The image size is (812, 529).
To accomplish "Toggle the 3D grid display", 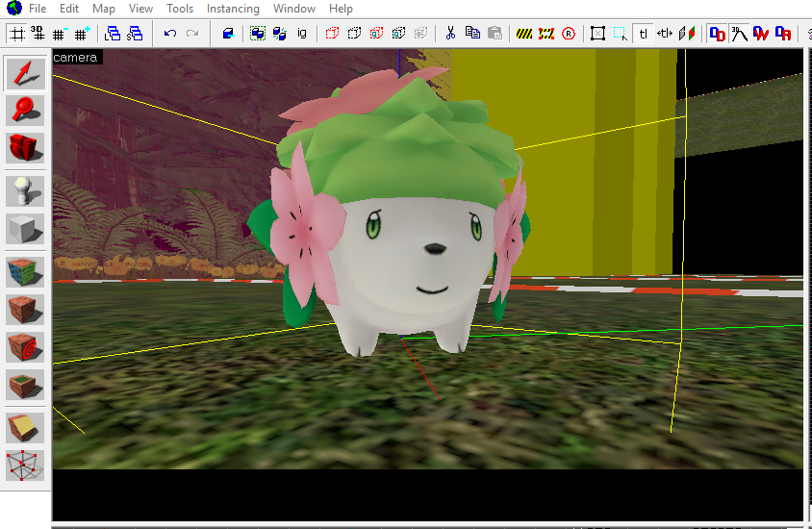I will [38, 34].
